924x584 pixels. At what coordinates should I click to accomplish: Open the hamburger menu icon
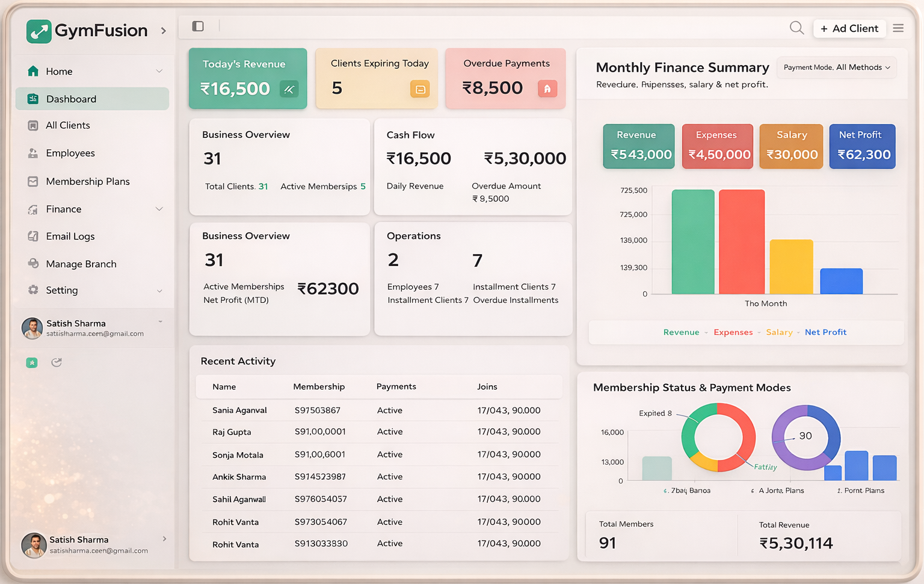pyautogui.click(x=898, y=28)
